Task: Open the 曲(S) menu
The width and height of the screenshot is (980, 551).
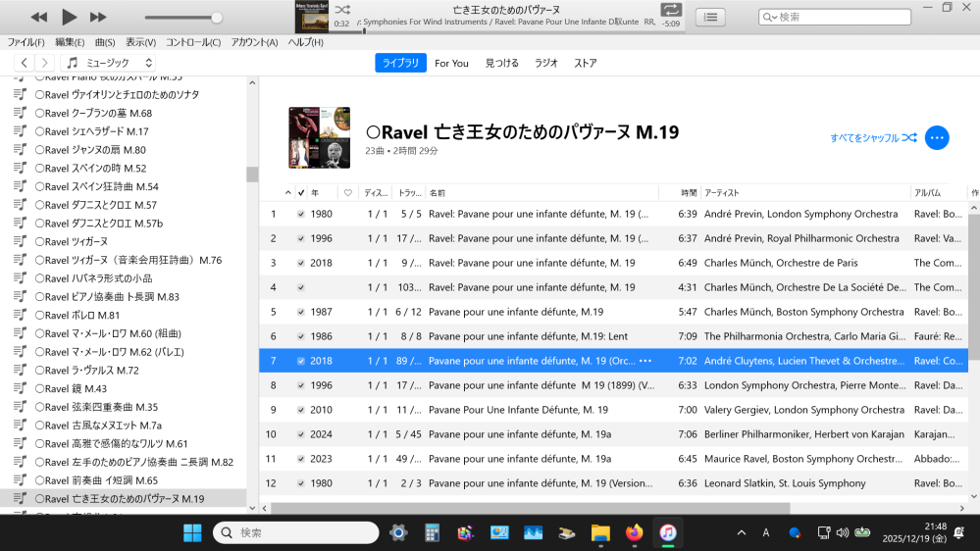Action: click(x=105, y=42)
